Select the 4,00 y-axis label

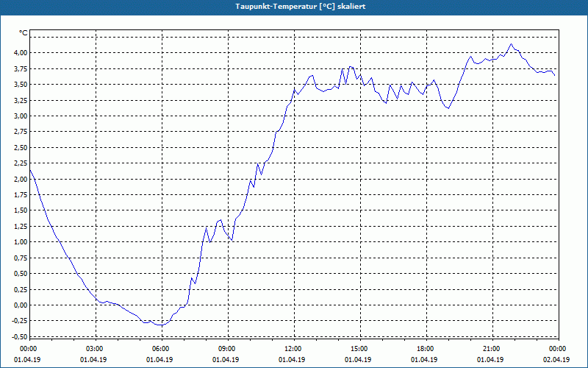pyautogui.click(x=21, y=52)
